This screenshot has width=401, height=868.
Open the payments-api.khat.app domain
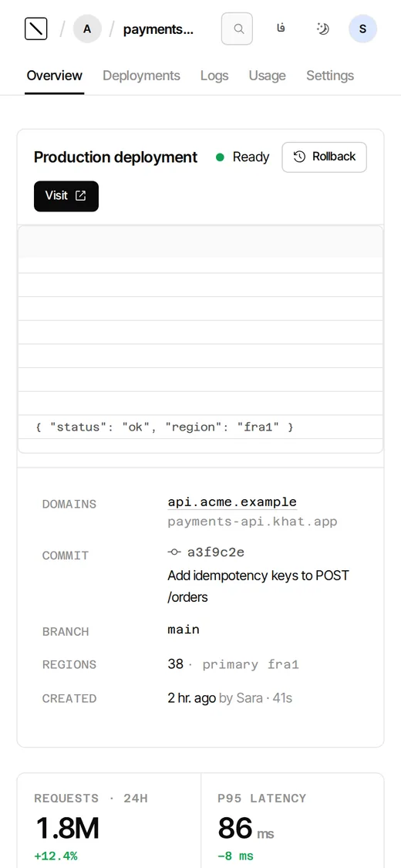coord(252,522)
